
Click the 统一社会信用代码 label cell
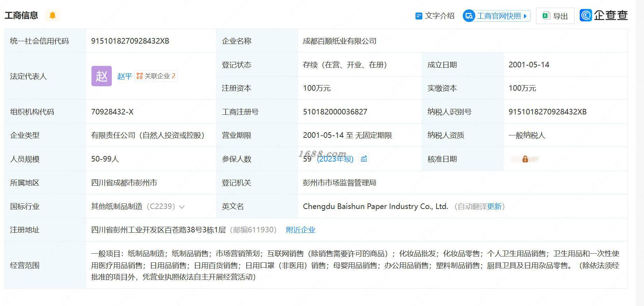click(45, 41)
